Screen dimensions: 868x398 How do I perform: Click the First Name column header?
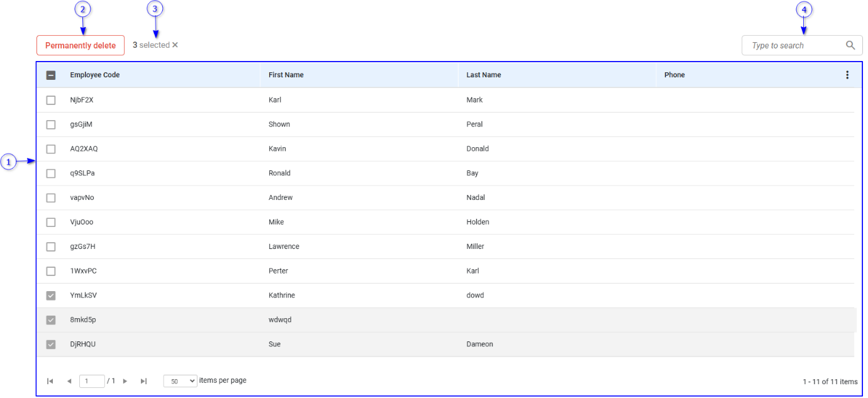coord(286,75)
